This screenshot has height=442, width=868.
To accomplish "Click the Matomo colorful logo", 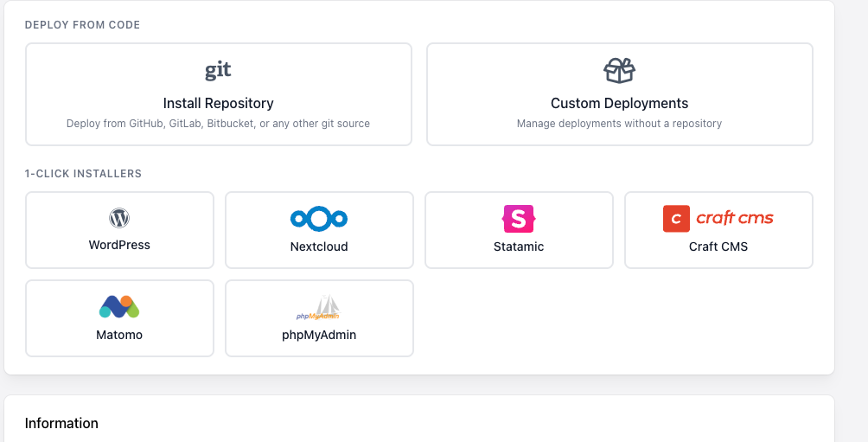I will (x=119, y=306).
